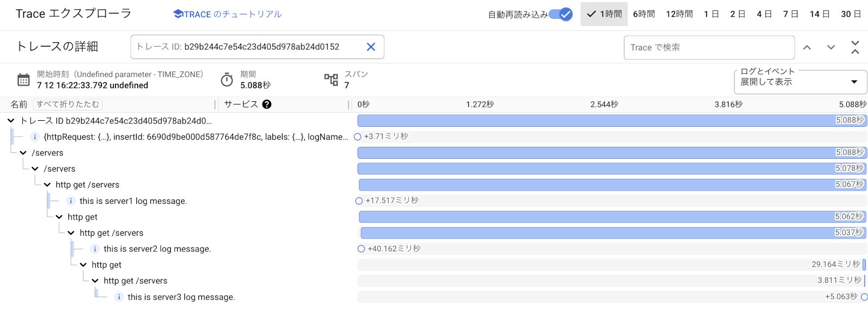Collapse the first /servers span
The width and height of the screenshot is (868, 310).
point(23,153)
